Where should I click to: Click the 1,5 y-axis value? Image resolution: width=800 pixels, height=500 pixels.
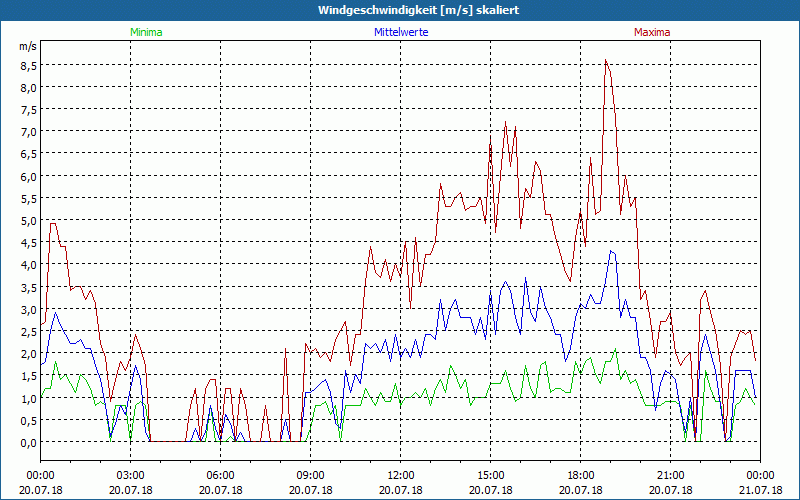(x=29, y=377)
